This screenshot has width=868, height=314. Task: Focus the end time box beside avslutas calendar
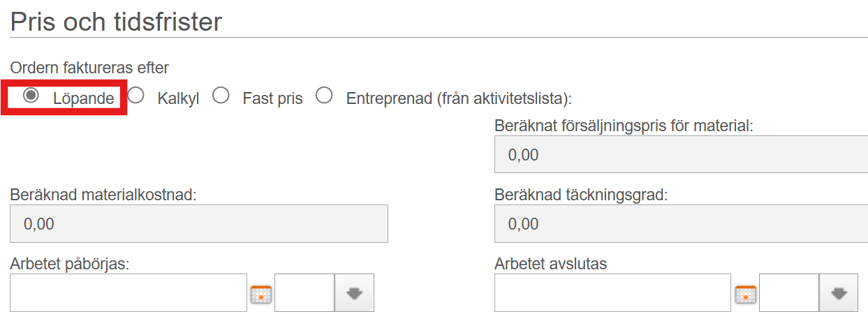789,293
